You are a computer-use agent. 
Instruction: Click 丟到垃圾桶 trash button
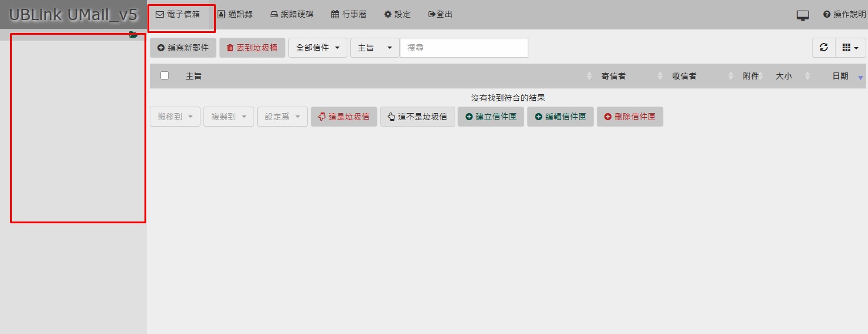(x=252, y=48)
